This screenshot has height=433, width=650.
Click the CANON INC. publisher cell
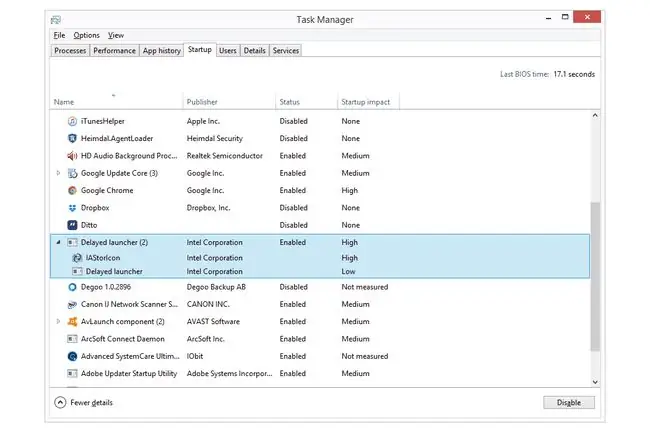point(208,304)
